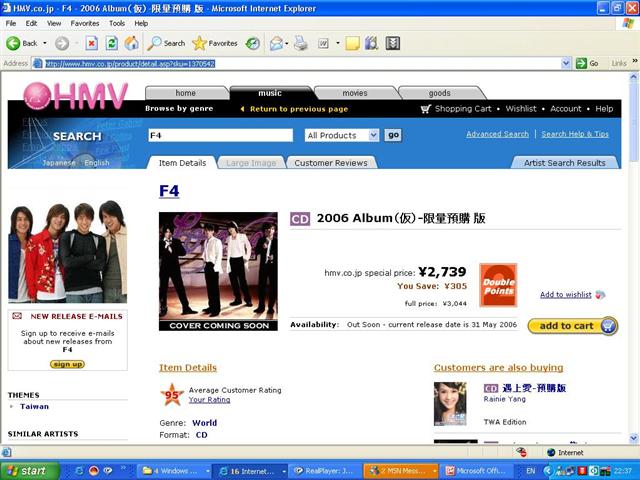Image resolution: width=640 pixels, height=480 pixels.
Task: Click the last toolbar icon with arrows
Action: point(393,43)
